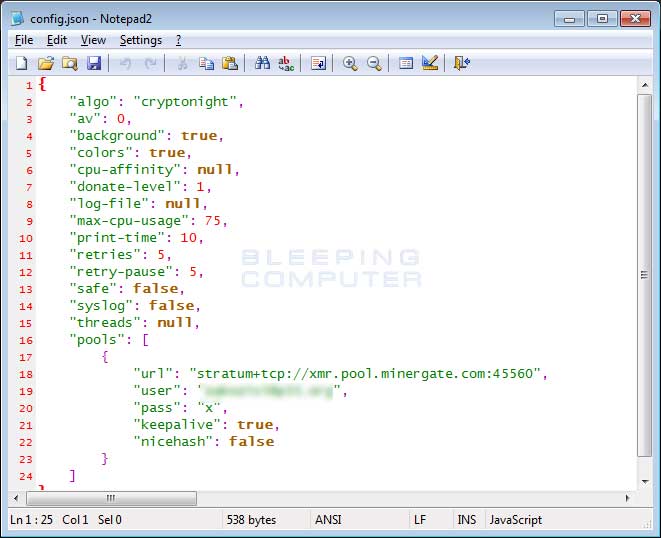
Task: Click the JavaScript scheme status entry
Action: [x=516, y=520]
